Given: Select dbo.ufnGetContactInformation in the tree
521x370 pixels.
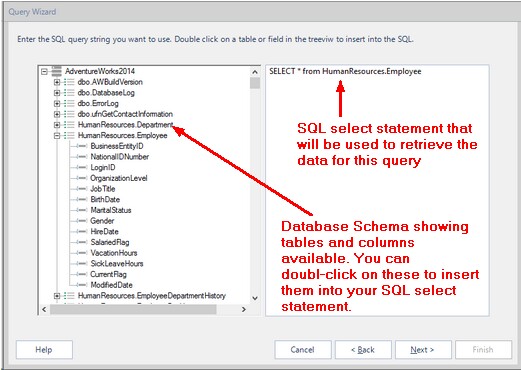Looking at the screenshot, I should [125, 114].
